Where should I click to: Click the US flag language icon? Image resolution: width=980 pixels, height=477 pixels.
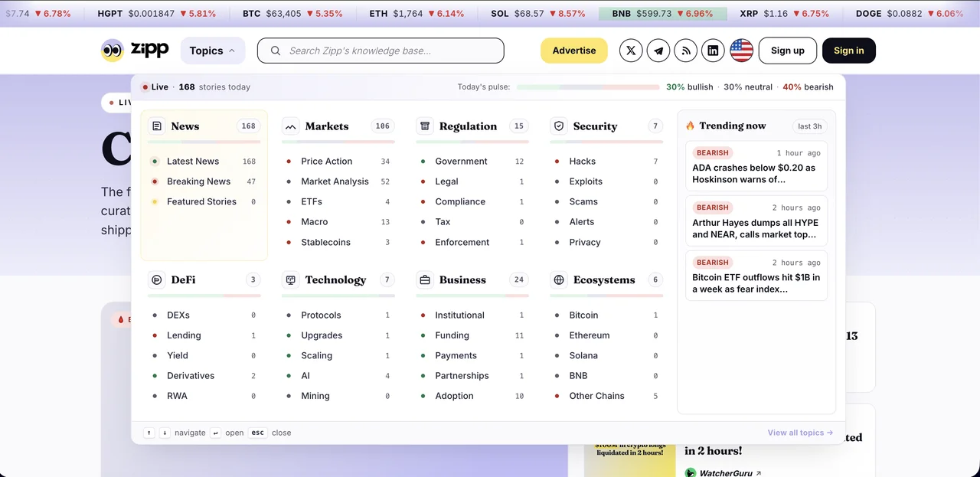click(x=741, y=51)
